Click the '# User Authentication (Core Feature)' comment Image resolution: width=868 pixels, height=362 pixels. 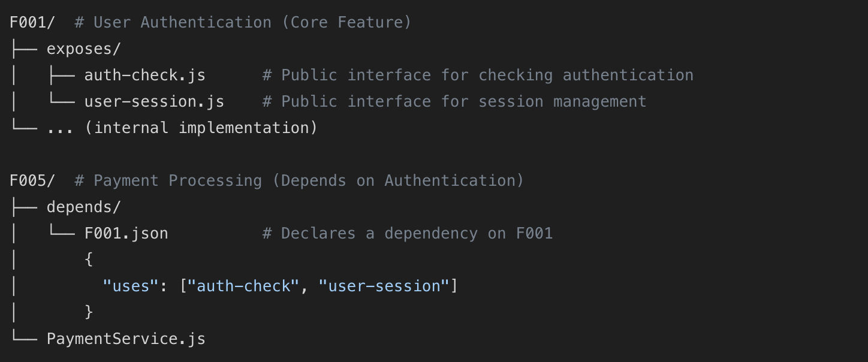tap(243, 22)
